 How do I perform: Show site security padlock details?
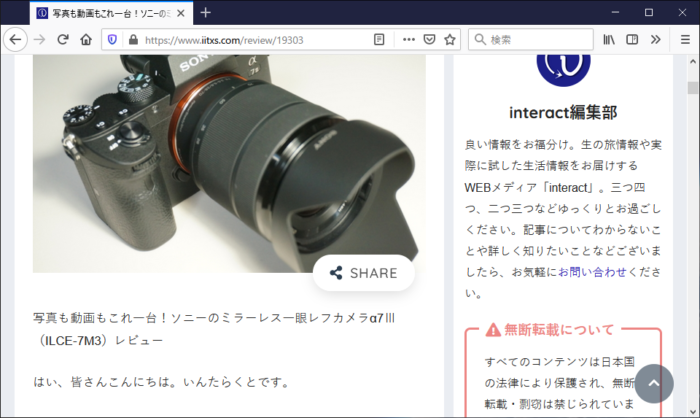tap(133, 40)
